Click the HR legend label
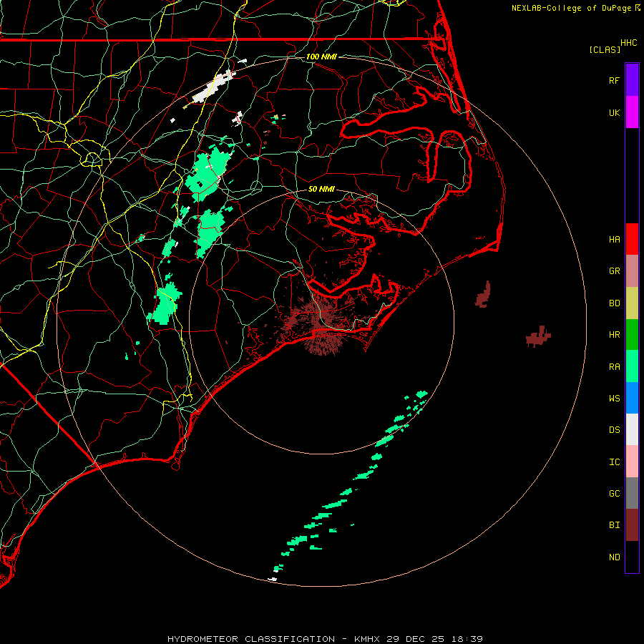The image size is (644, 644). coord(614,335)
